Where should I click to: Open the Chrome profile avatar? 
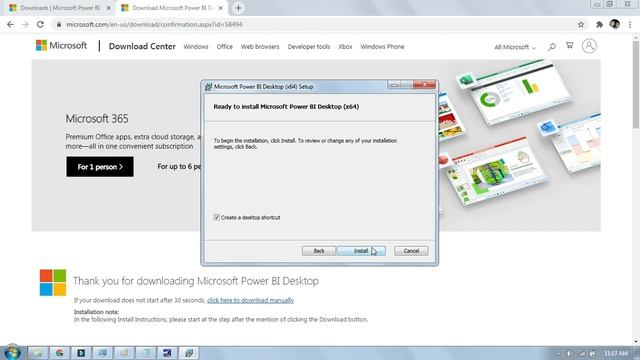coord(615,24)
